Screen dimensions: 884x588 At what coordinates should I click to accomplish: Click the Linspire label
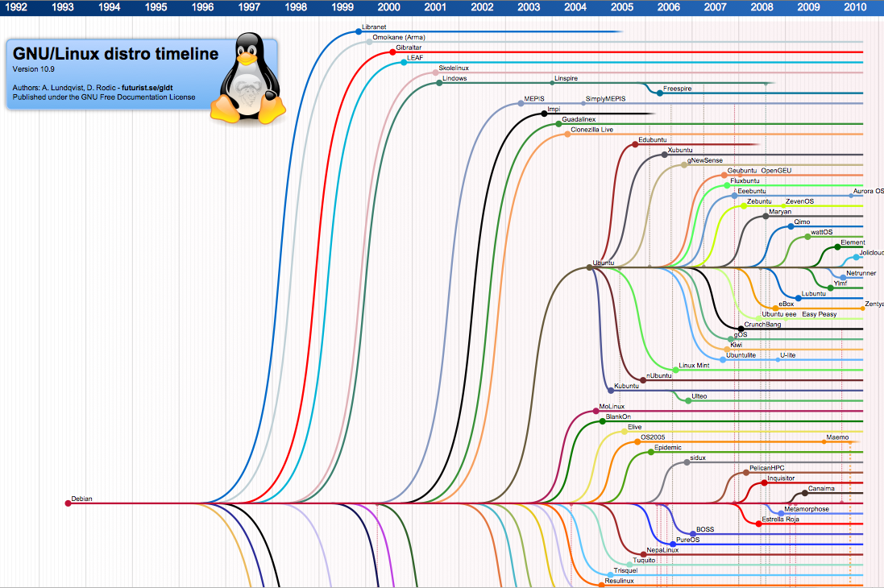click(x=566, y=78)
